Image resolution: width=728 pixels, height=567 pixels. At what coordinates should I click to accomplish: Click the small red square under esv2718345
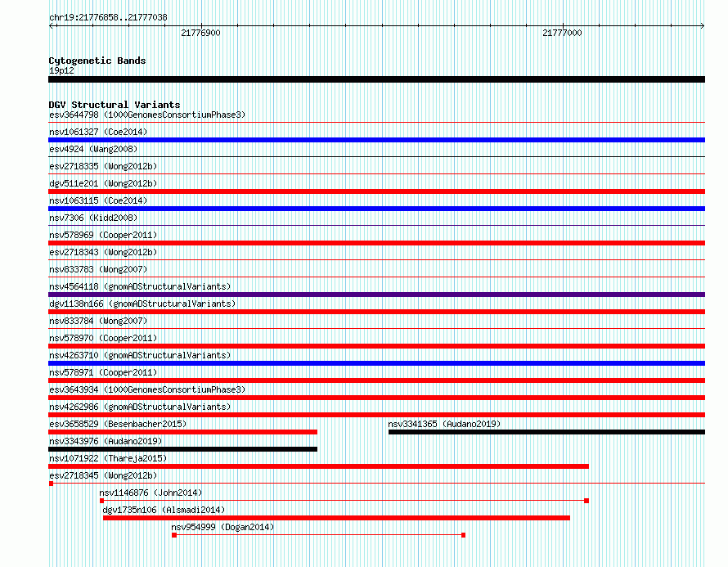click(x=51, y=484)
